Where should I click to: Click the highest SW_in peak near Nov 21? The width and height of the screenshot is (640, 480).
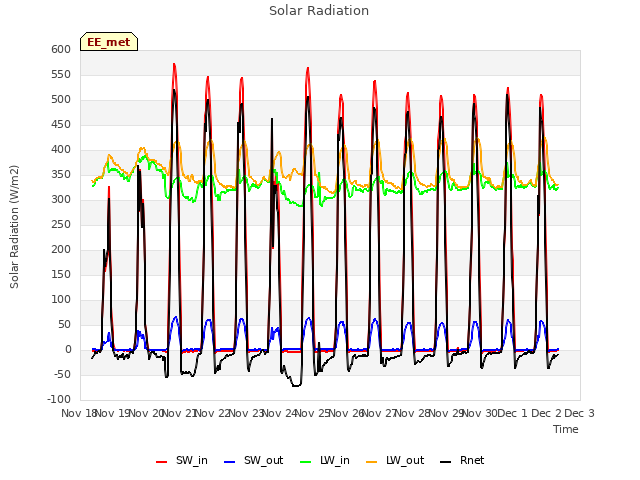[174, 64]
